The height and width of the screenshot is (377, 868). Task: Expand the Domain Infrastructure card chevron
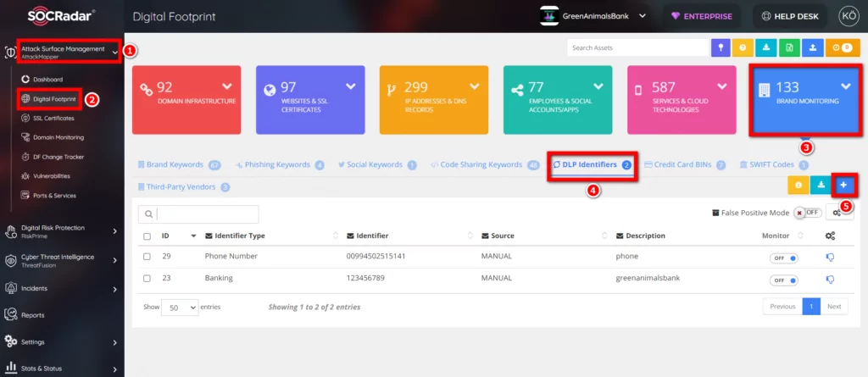pos(227,86)
